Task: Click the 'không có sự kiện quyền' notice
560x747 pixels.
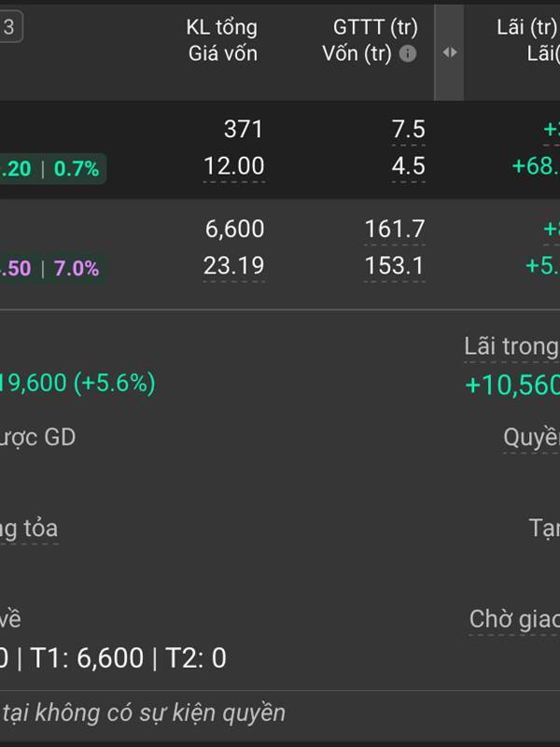Action: coord(145,713)
